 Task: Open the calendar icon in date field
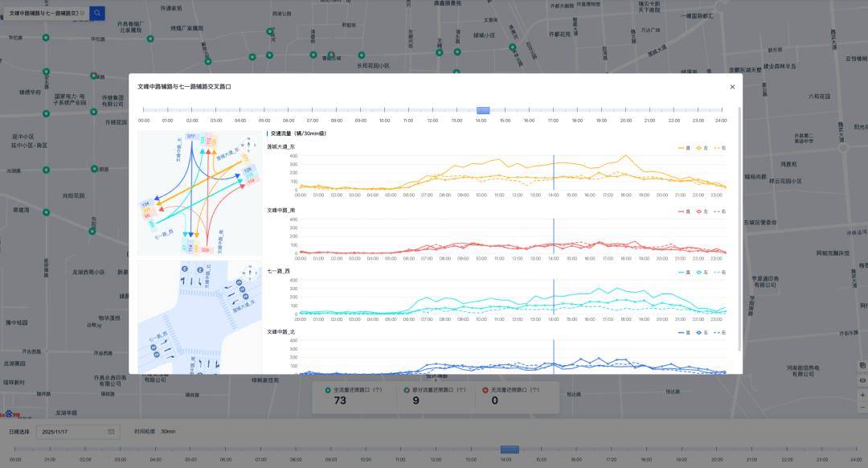click(x=111, y=432)
